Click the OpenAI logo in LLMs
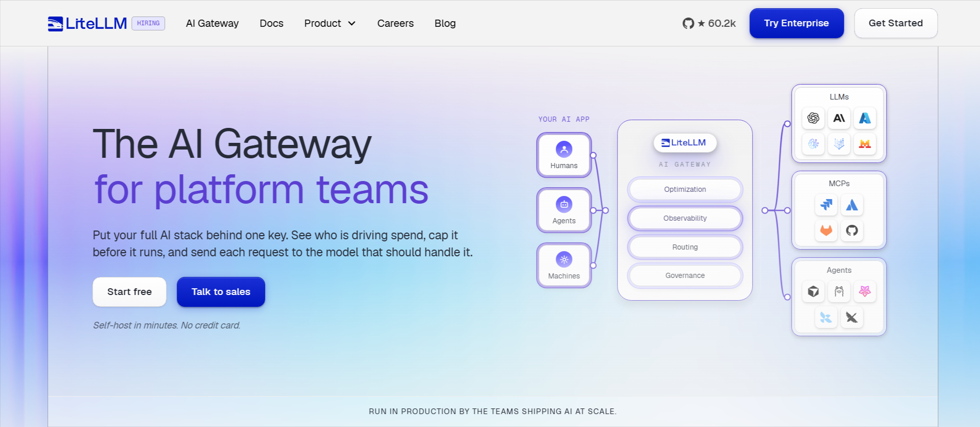This screenshot has height=427, width=980. pyautogui.click(x=813, y=118)
